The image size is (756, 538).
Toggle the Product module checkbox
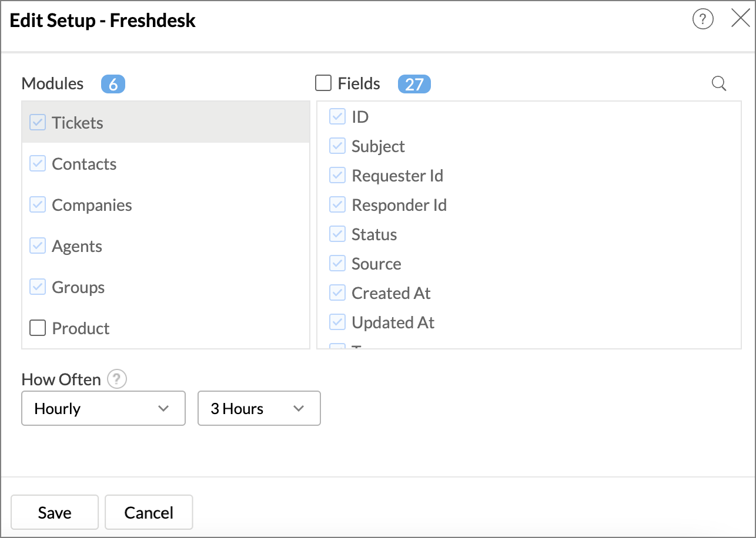point(38,328)
